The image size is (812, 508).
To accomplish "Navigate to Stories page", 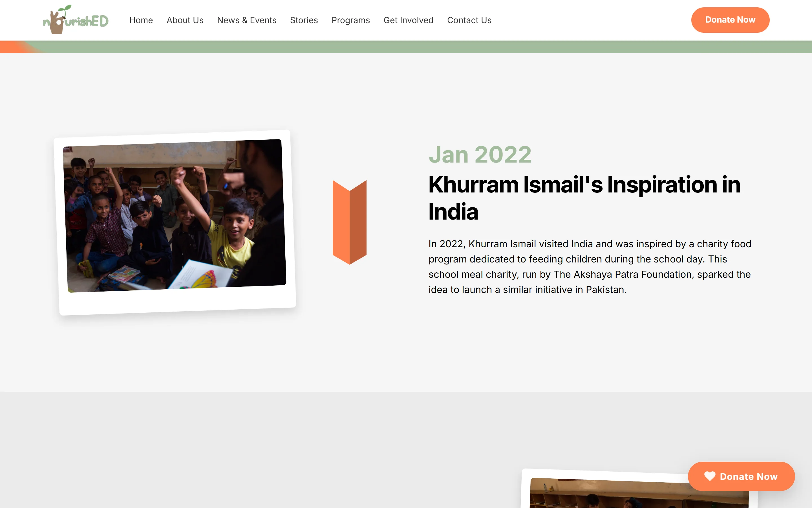I will pyautogui.click(x=304, y=20).
